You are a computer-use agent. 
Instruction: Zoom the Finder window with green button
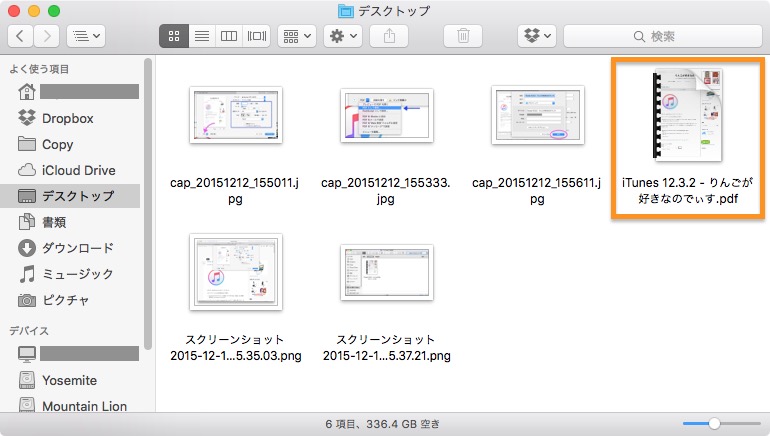[54, 11]
